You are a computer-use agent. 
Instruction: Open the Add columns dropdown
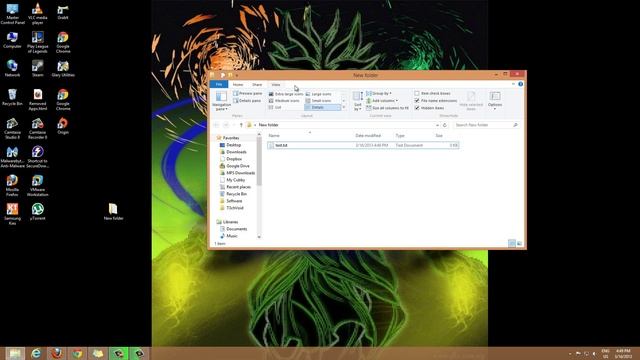pyautogui.click(x=382, y=100)
